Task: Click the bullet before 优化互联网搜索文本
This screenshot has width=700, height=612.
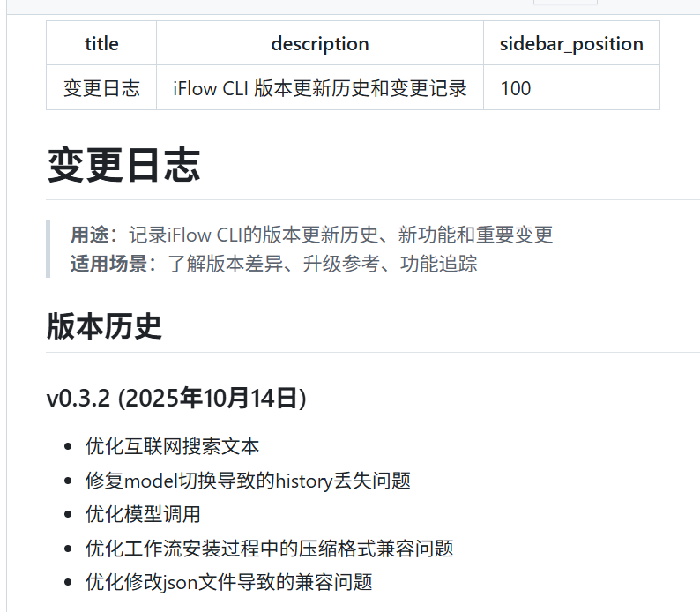Action: pos(68,447)
